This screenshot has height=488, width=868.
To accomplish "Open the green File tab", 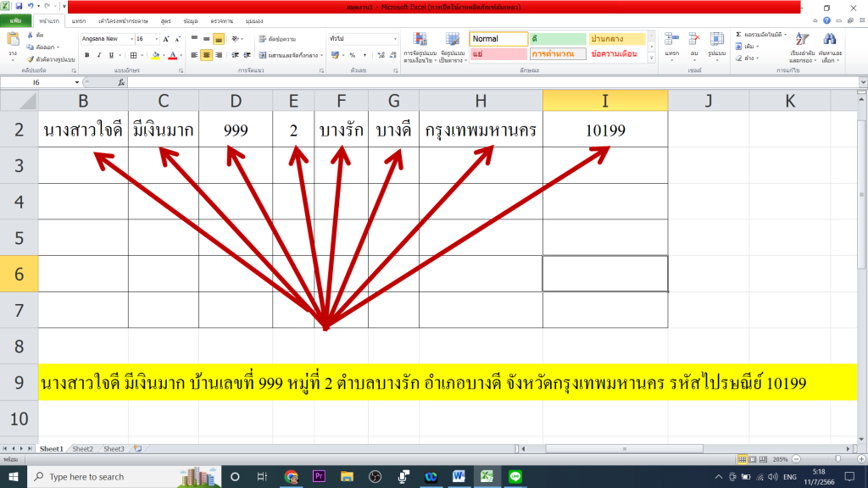I will [14, 19].
